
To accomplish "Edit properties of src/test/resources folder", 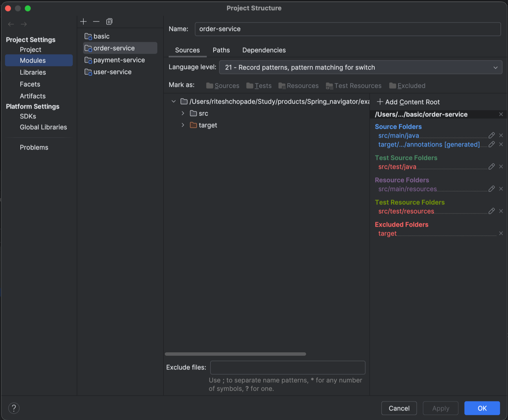I will click(x=492, y=211).
